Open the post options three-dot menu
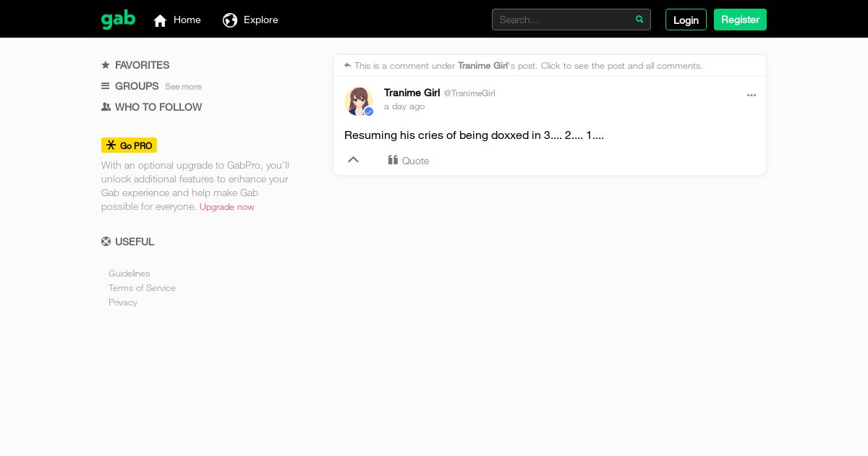The image size is (868, 456). (752, 95)
